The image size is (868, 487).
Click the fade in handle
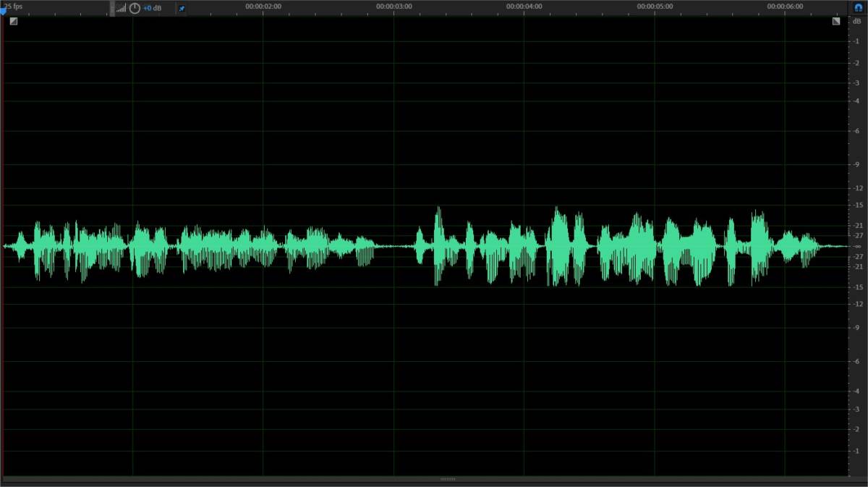14,21
